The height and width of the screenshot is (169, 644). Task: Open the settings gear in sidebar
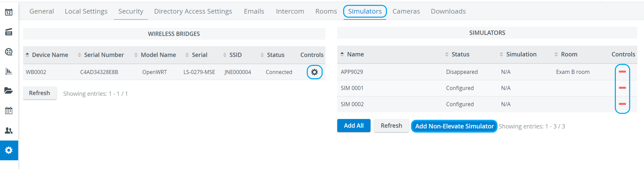(9, 150)
